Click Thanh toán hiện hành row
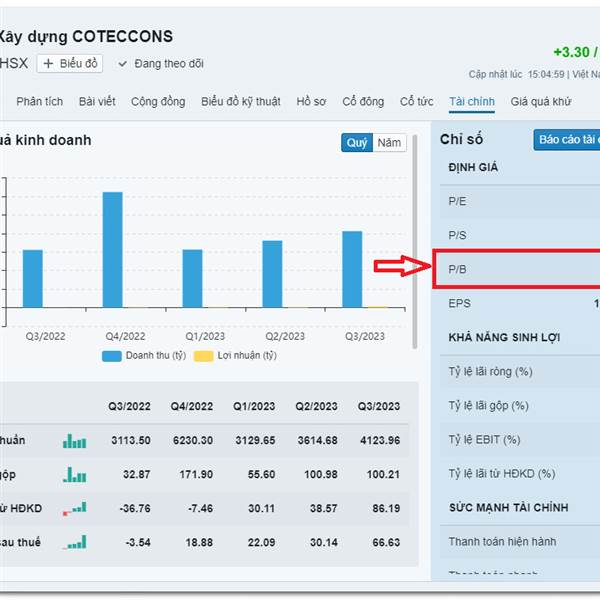Viewport: 600px width, 600px height. (520, 542)
